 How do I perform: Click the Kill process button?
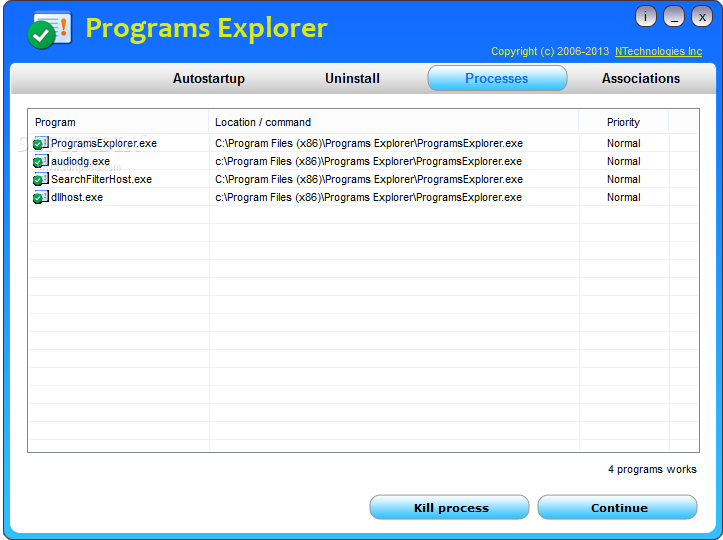pos(449,507)
